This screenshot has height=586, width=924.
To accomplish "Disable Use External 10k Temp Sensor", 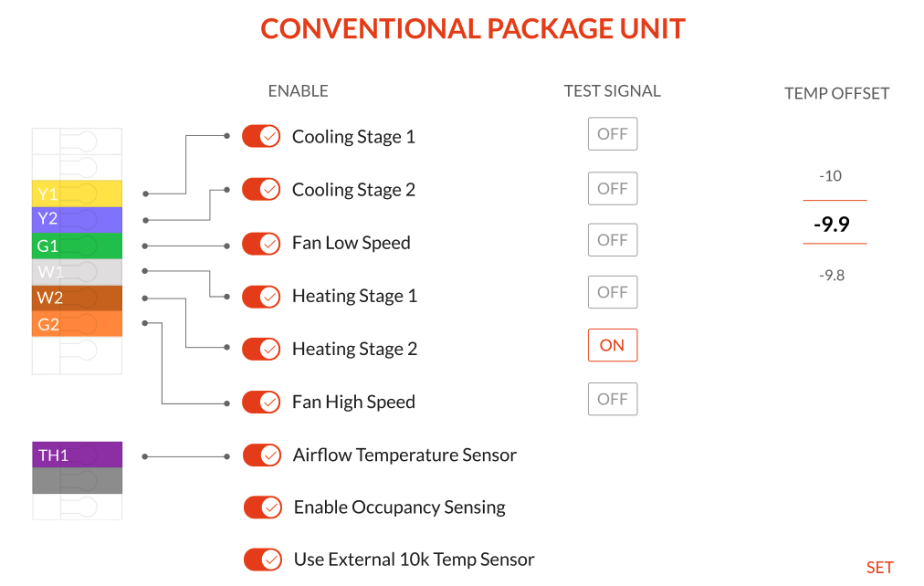I will pyautogui.click(x=261, y=560).
